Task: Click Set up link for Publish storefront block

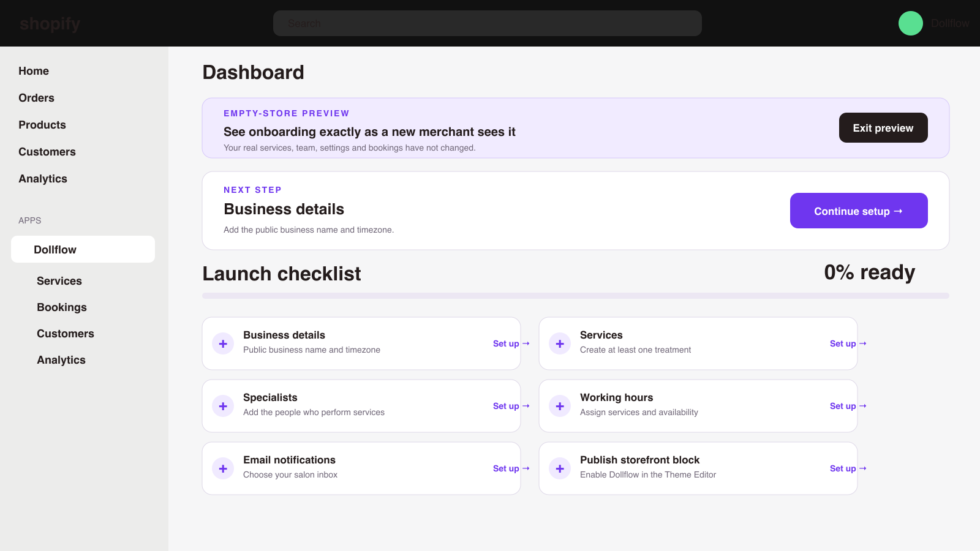Action: tap(848, 468)
